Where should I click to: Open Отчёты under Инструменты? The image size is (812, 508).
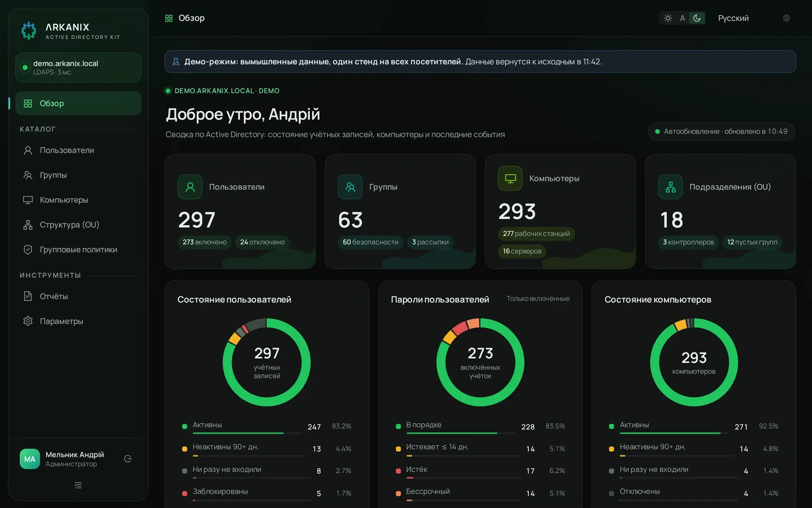78,297
